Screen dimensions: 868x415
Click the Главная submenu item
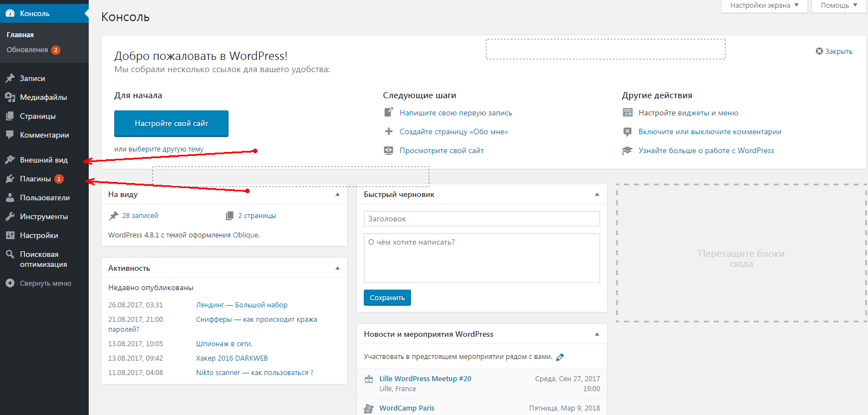(x=20, y=34)
